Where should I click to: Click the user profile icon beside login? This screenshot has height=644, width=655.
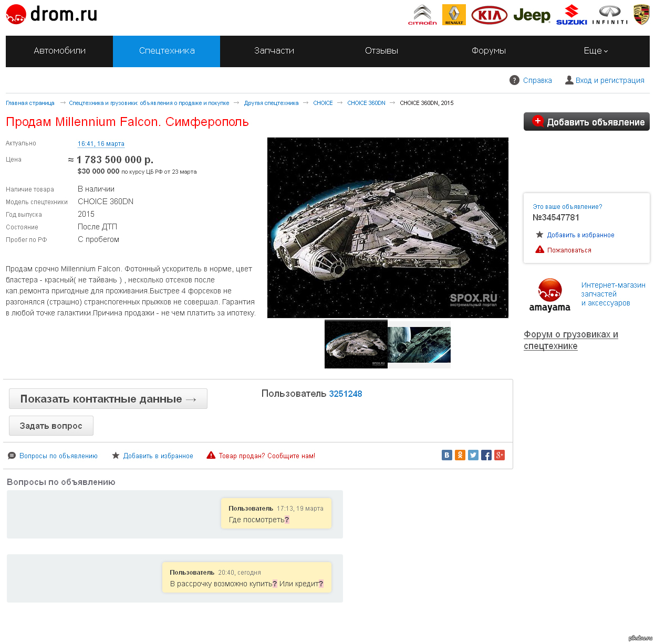(x=569, y=80)
